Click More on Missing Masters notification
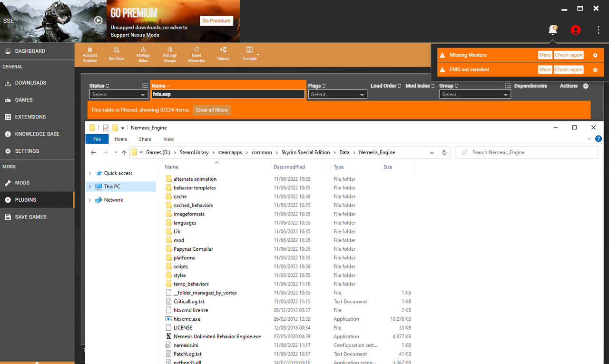Screen dimensions: 609x364 [x=545, y=55]
